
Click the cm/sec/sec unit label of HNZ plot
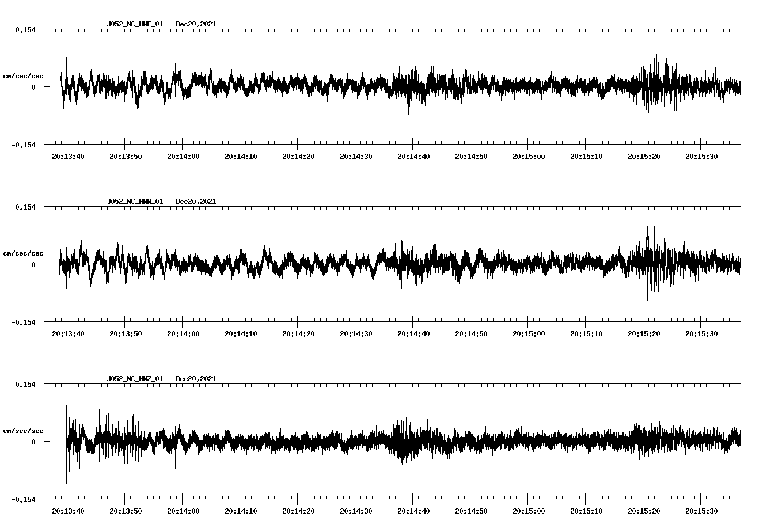click(24, 431)
